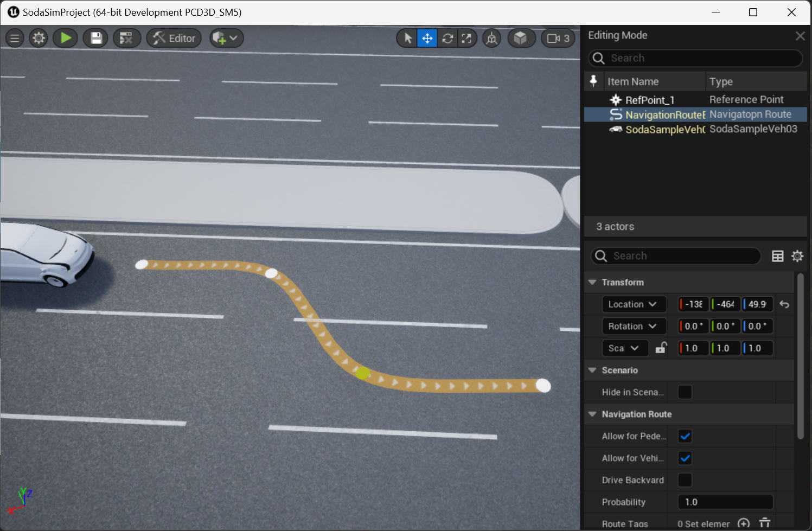Collapse the Transform section
Viewport: 812px width, 531px height.
coord(592,283)
